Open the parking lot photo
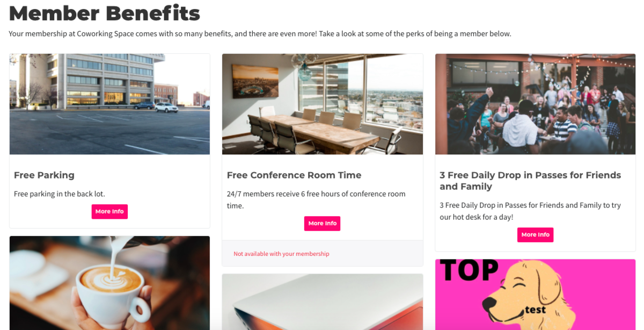The image size is (644, 330). (x=109, y=104)
